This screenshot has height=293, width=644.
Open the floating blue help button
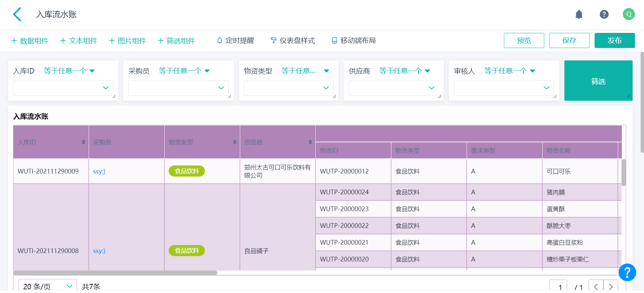click(627, 272)
